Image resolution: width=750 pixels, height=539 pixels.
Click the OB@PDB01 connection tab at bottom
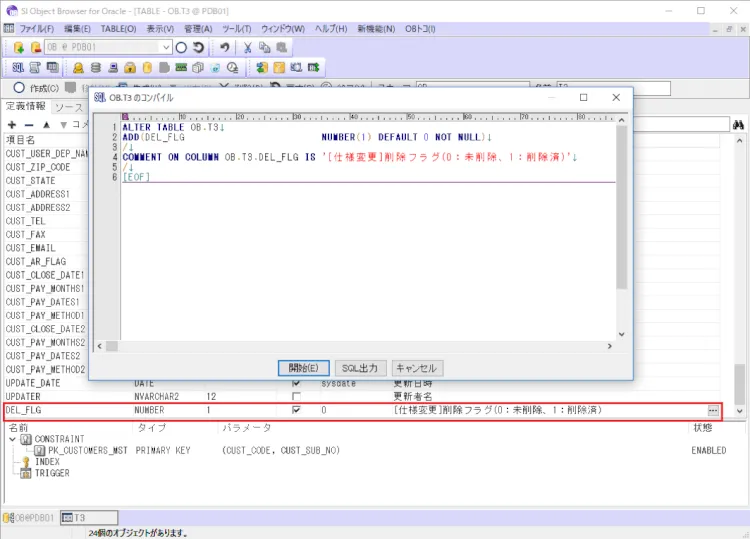(x=30, y=518)
